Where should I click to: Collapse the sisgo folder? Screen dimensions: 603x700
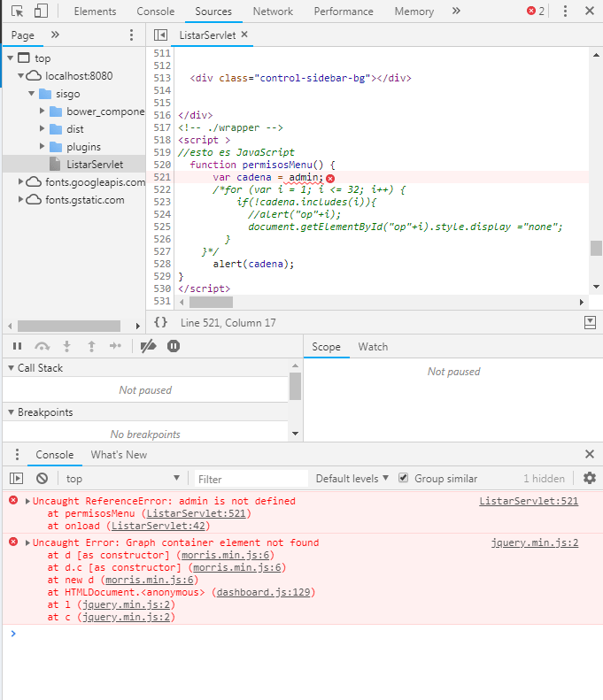31,94
